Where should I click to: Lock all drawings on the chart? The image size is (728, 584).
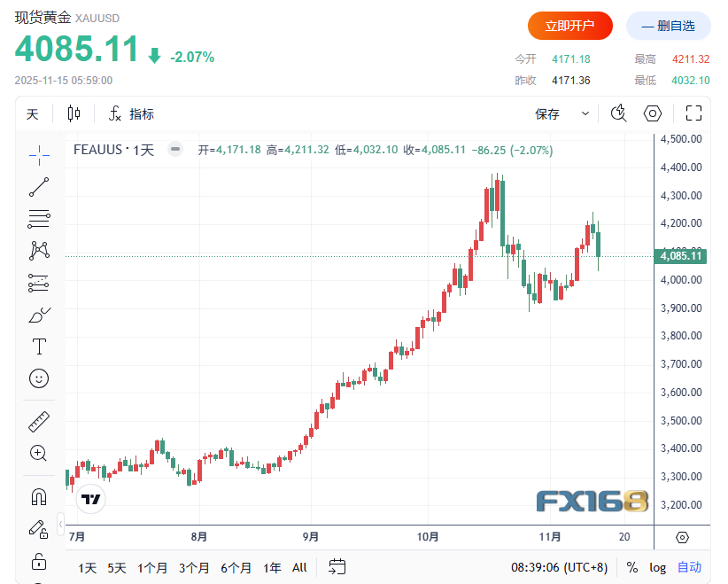click(39, 561)
